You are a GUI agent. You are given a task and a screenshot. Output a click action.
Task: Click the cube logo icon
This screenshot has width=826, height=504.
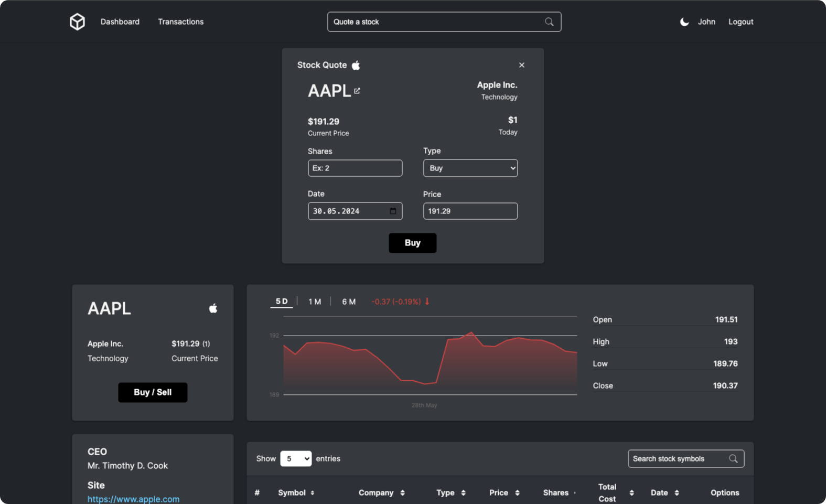point(78,22)
